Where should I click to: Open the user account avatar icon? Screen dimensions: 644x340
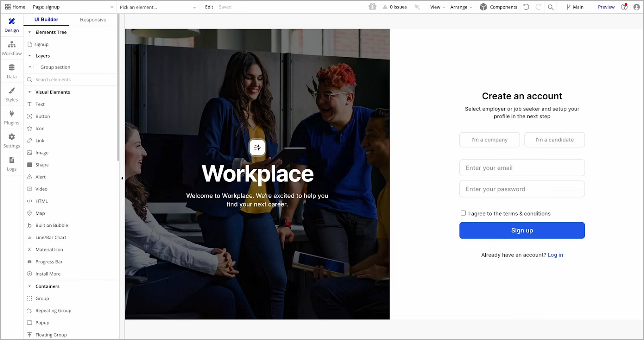[636, 7]
